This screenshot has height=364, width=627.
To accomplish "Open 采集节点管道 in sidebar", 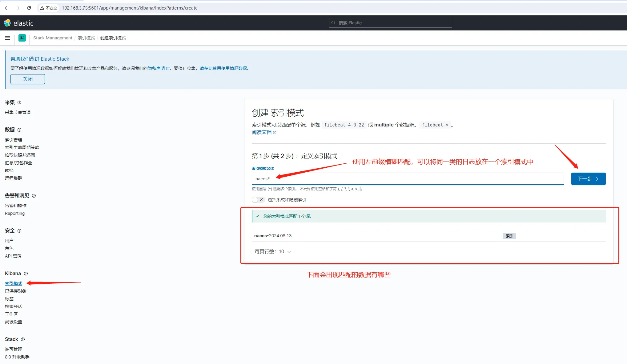I will [18, 112].
